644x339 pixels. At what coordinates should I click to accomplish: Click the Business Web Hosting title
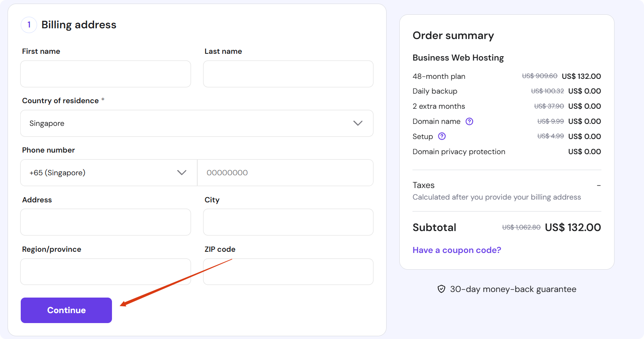click(458, 58)
